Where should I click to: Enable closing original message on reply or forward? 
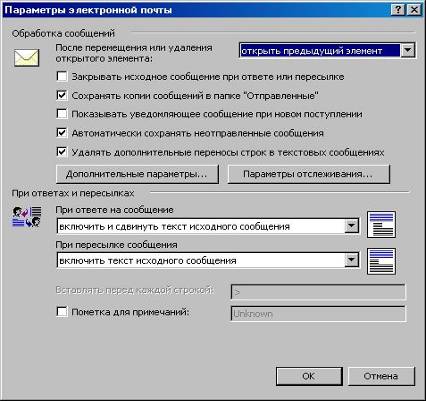coord(62,76)
